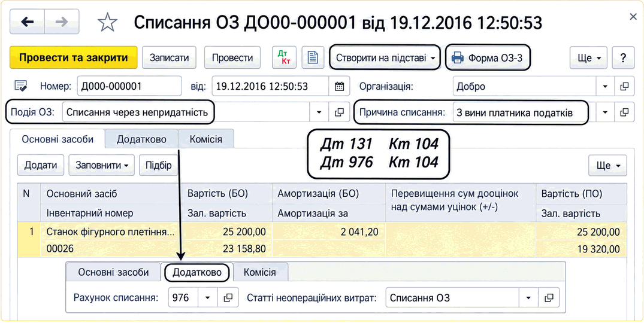Image resolution: width=644 pixels, height=323 pixels.
Task: Click the Амортизація (БО) column header
Action: [x=328, y=194]
